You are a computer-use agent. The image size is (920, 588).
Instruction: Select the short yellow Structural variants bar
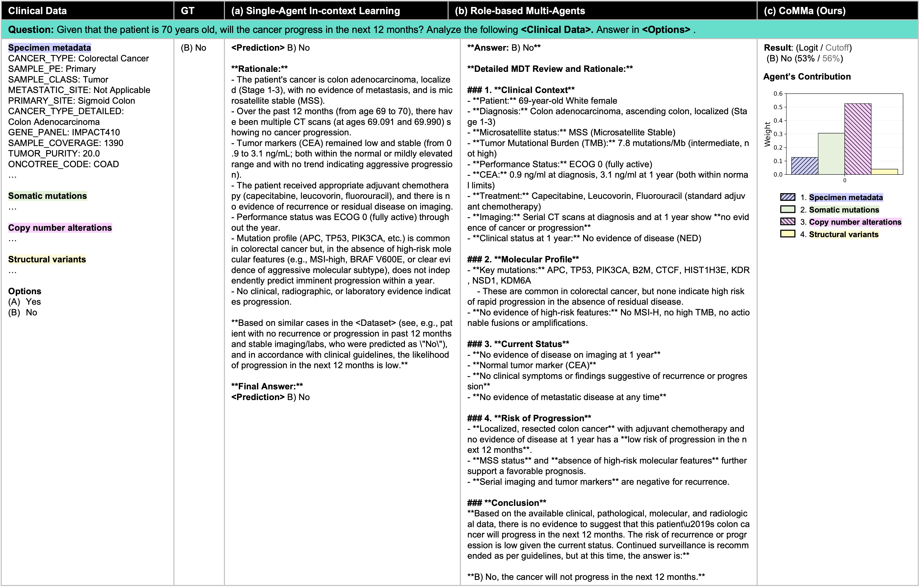tap(884, 172)
